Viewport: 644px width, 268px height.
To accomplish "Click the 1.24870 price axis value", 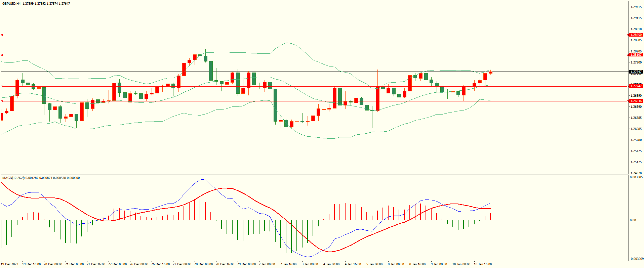I will [x=636, y=173].
